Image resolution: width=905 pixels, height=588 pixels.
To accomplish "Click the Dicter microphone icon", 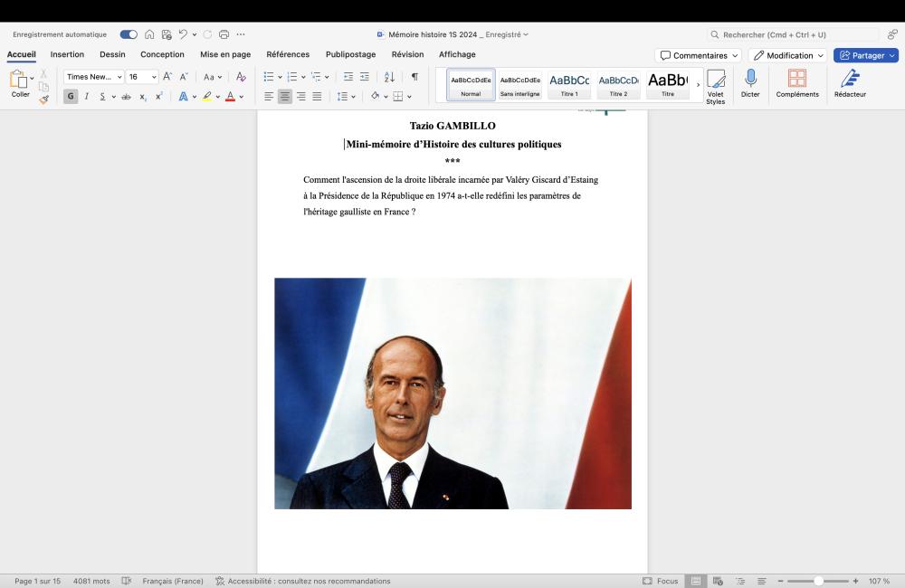I will [750, 80].
